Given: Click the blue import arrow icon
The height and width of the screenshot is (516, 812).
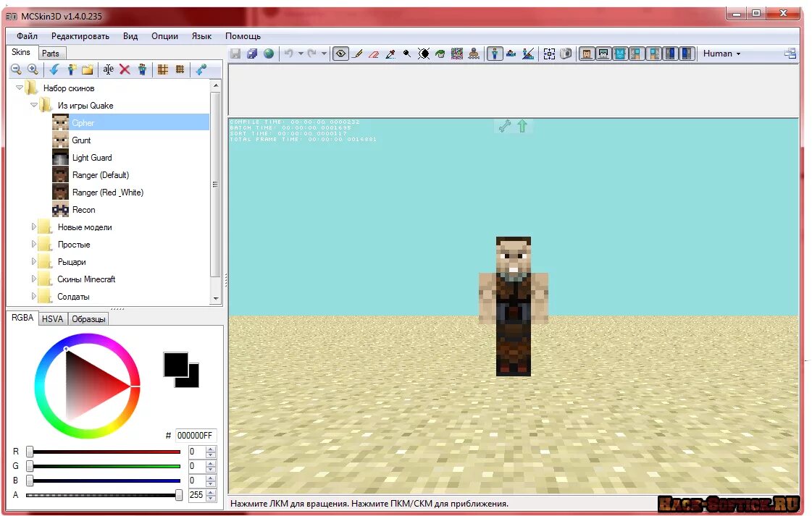Looking at the screenshot, I should coord(54,69).
